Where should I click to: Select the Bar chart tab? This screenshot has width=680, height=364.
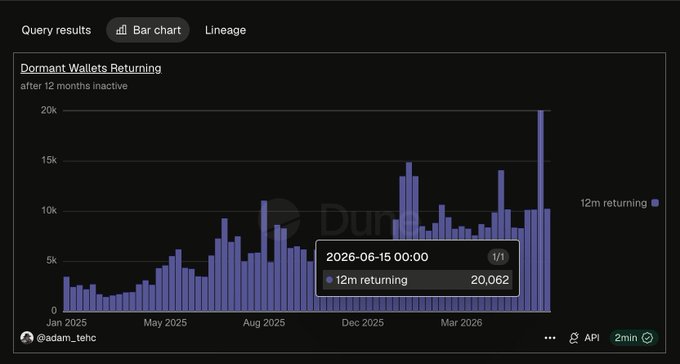click(148, 30)
